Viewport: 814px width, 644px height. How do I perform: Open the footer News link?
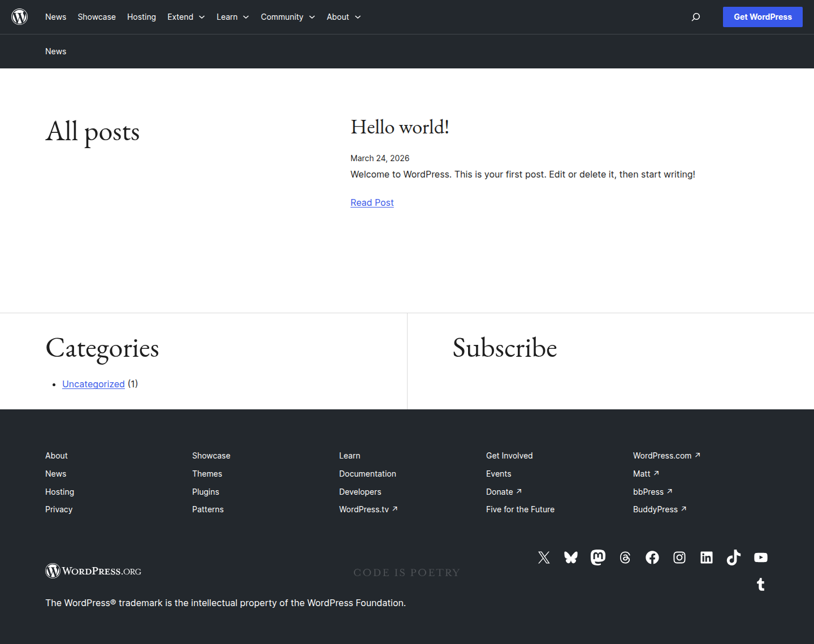55,474
